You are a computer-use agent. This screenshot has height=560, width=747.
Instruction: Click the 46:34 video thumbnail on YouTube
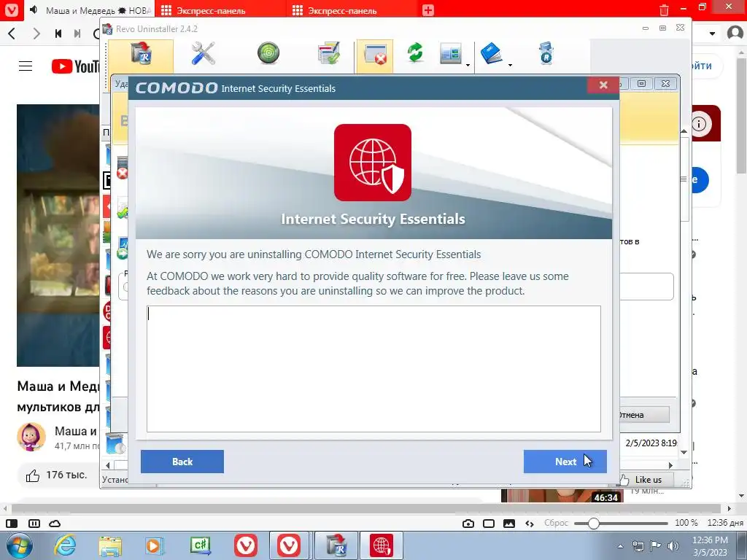562,495
